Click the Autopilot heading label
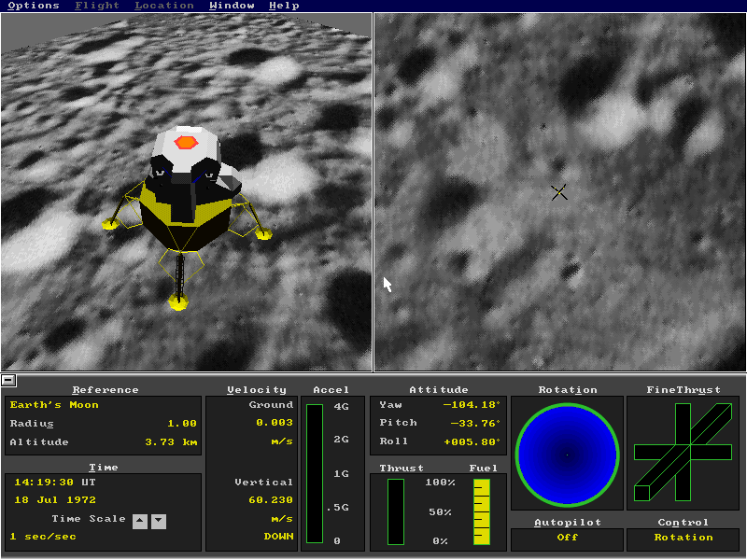 pyautogui.click(x=568, y=523)
